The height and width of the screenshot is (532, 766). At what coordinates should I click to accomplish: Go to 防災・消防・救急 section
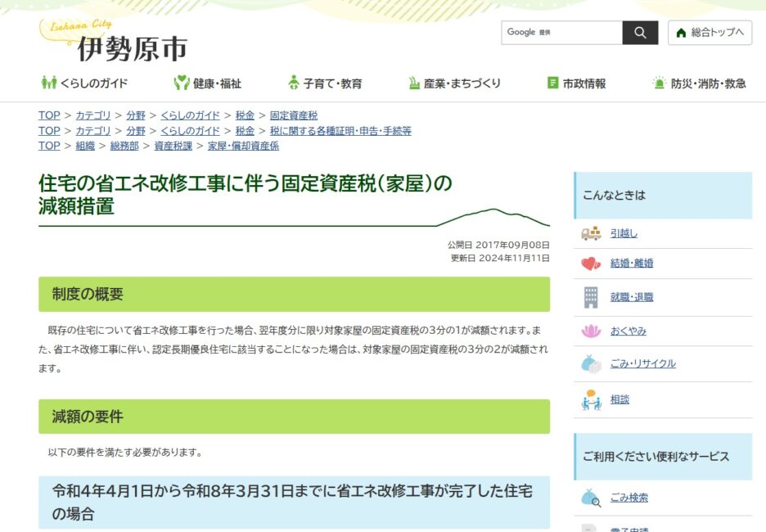click(x=700, y=83)
